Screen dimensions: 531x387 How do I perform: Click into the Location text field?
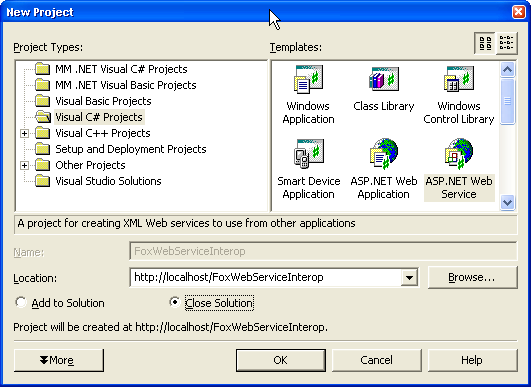click(266, 278)
